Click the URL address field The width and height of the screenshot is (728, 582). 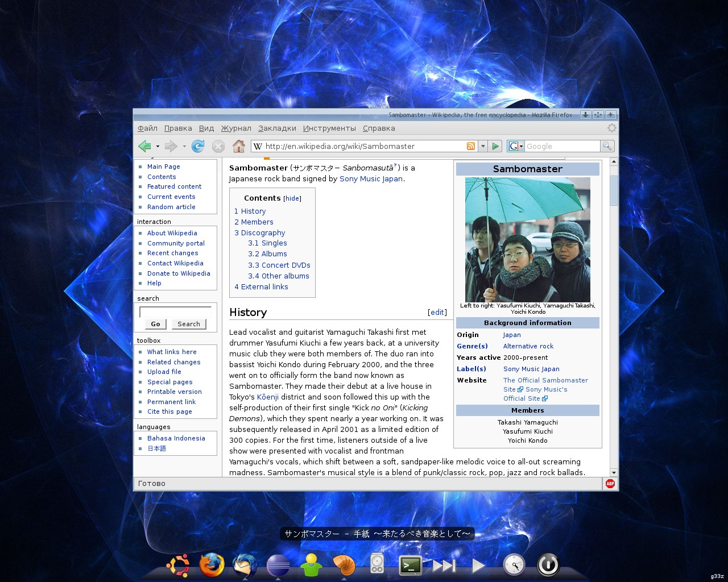tap(364, 146)
